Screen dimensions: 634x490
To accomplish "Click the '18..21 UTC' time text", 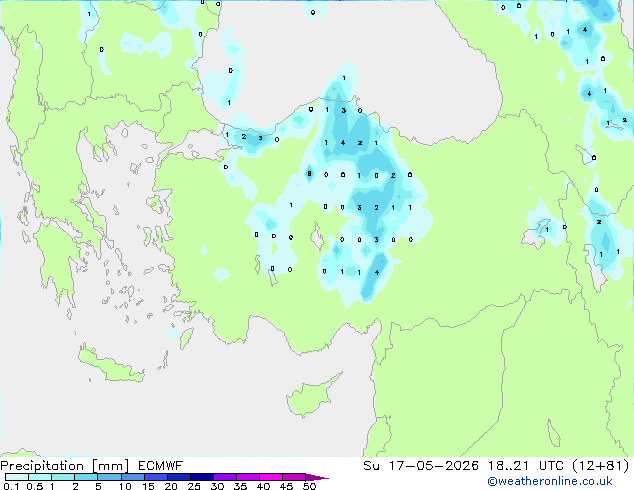I will [527, 466].
